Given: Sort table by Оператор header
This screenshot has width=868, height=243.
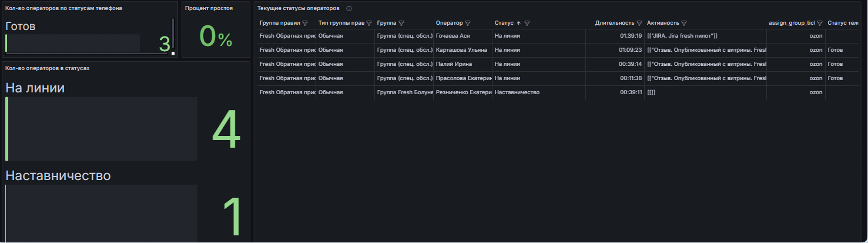Looking at the screenshot, I should [450, 23].
